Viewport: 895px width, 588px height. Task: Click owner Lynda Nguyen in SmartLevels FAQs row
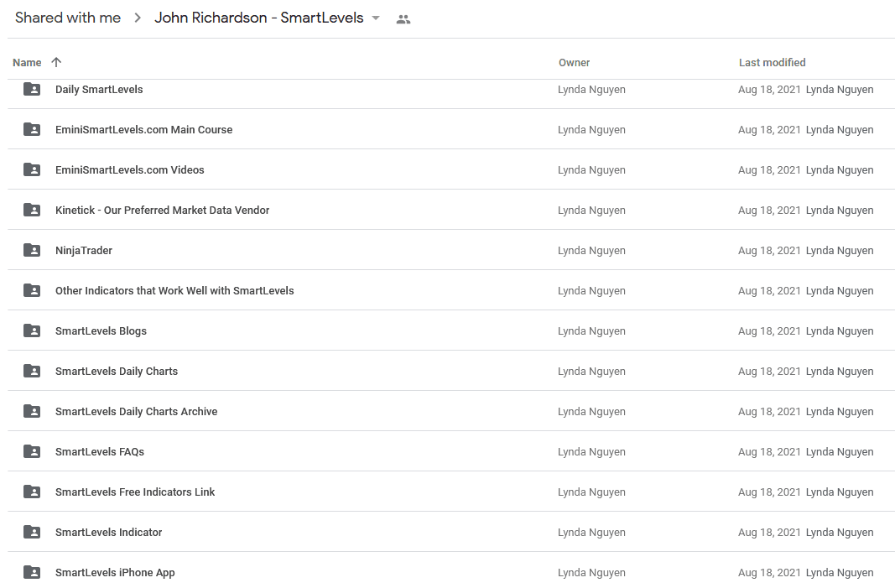(591, 451)
